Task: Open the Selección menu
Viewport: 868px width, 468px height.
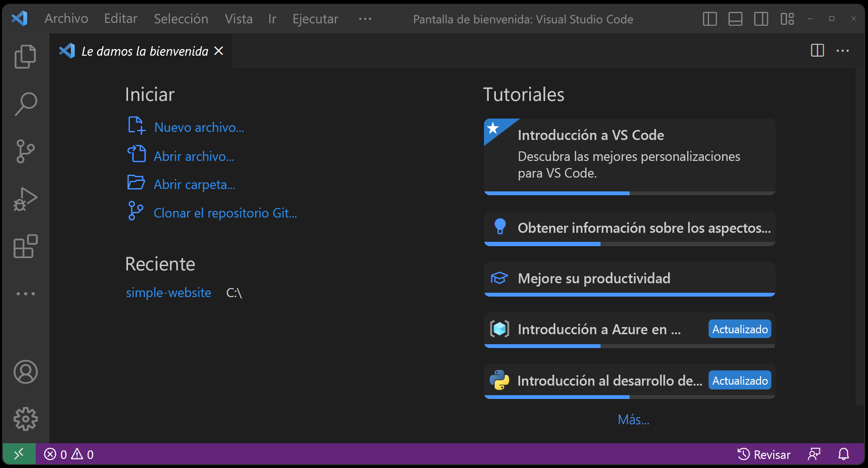Action: tap(181, 19)
